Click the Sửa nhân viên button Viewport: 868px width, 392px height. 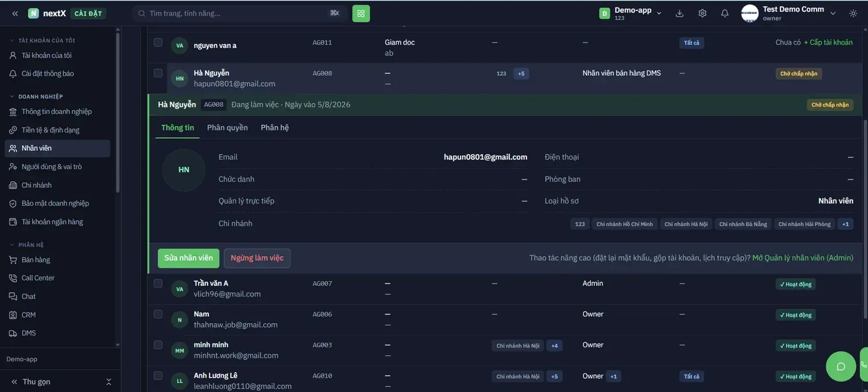click(x=189, y=258)
